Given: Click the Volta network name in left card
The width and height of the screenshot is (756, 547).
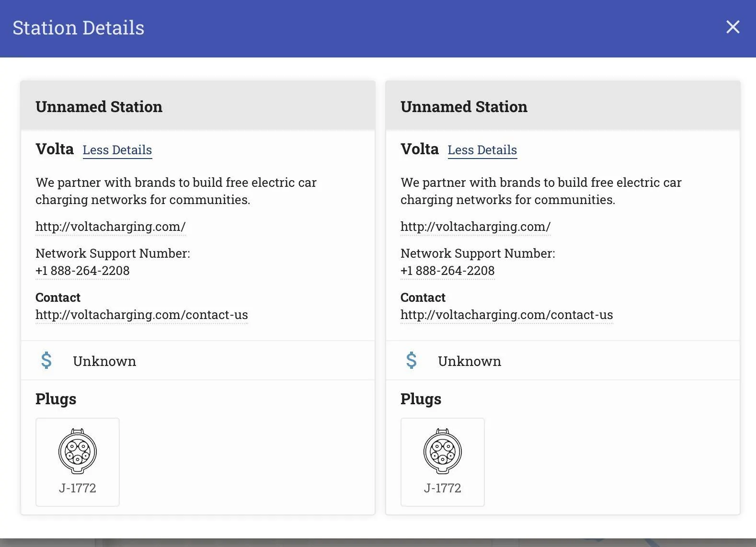Looking at the screenshot, I should tap(55, 149).
